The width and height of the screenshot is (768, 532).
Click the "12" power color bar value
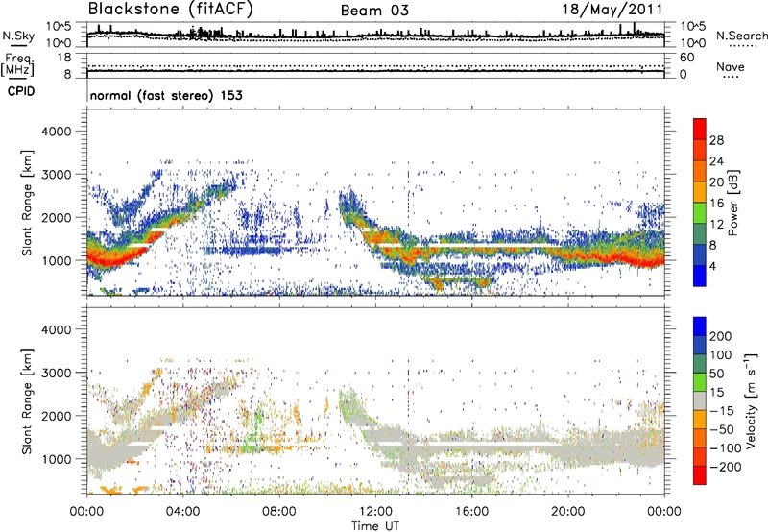pos(716,225)
